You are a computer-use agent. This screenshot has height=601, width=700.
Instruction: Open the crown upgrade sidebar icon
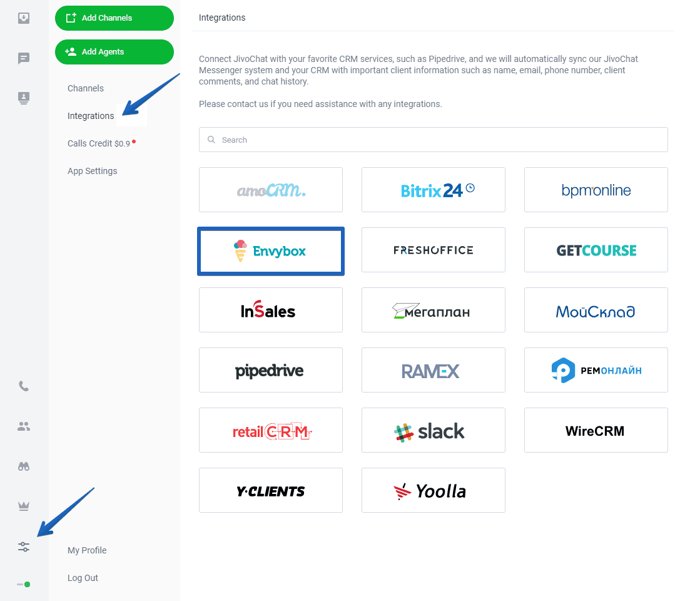tap(24, 506)
